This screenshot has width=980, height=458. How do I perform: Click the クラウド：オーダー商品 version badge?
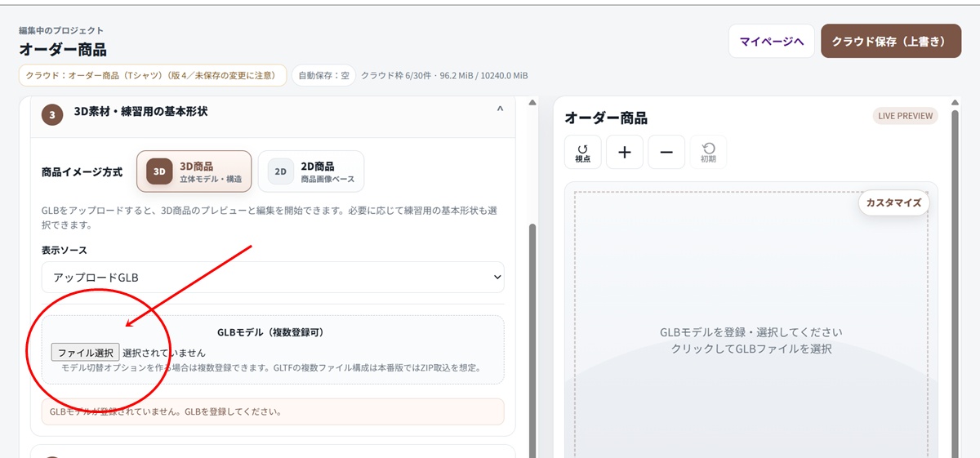(152, 75)
